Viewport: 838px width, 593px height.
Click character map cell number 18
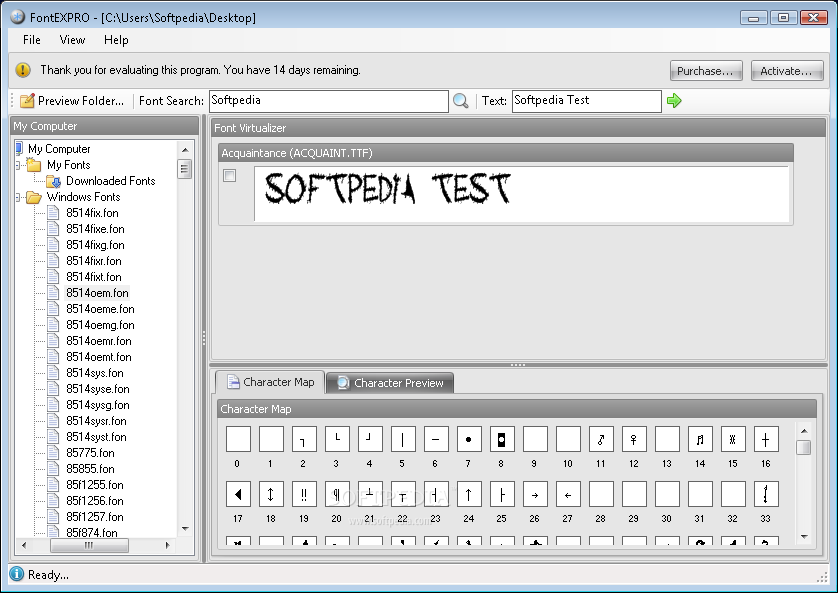[271, 494]
